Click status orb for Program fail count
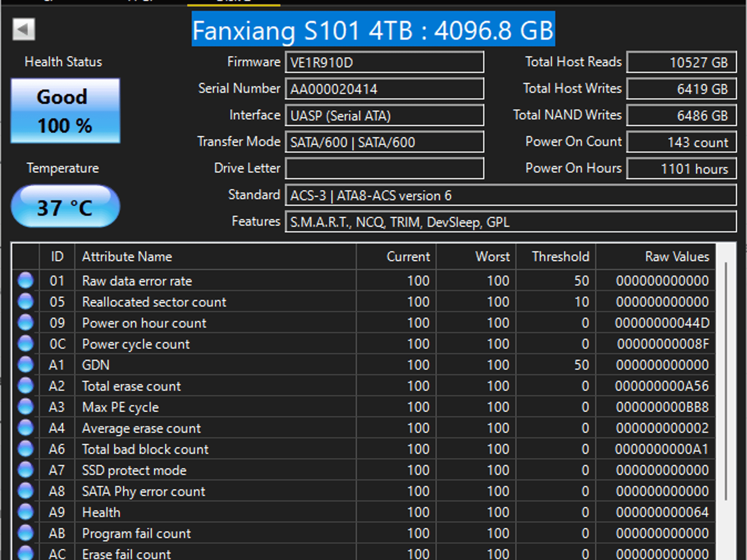 [x=26, y=533]
